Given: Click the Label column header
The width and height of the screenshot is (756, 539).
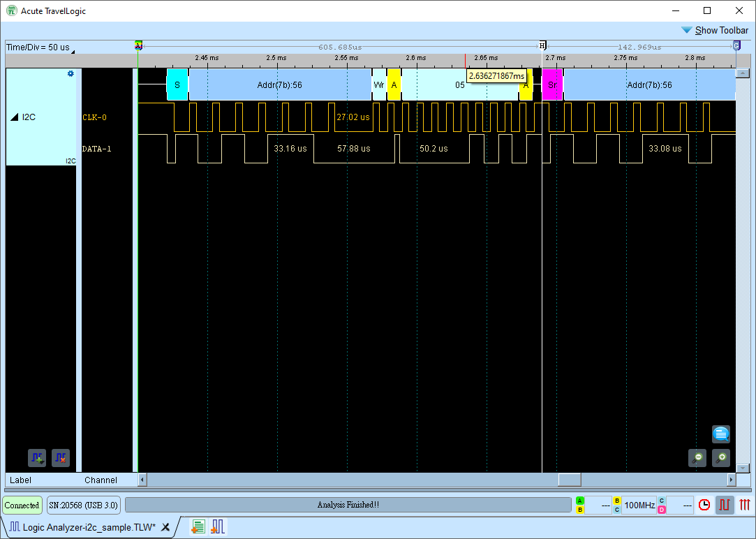Looking at the screenshot, I should coord(20,480).
